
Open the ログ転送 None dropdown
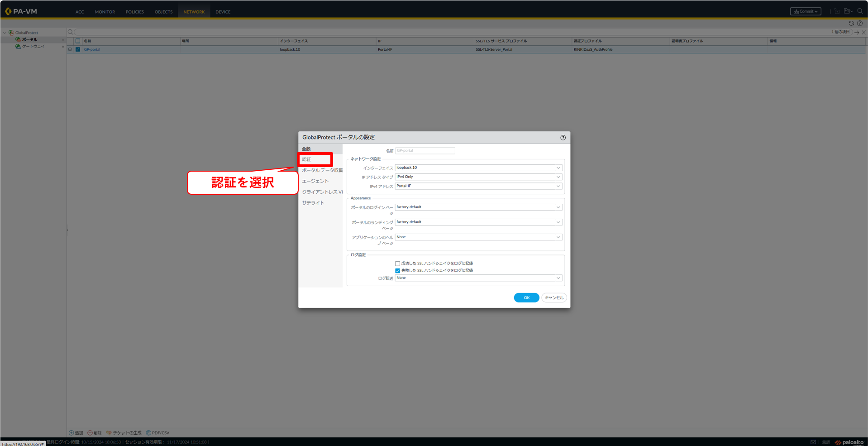tap(478, 278)
